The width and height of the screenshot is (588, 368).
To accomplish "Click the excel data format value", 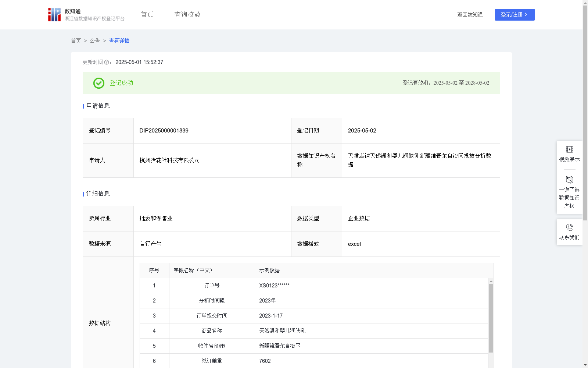I will 354,244.
